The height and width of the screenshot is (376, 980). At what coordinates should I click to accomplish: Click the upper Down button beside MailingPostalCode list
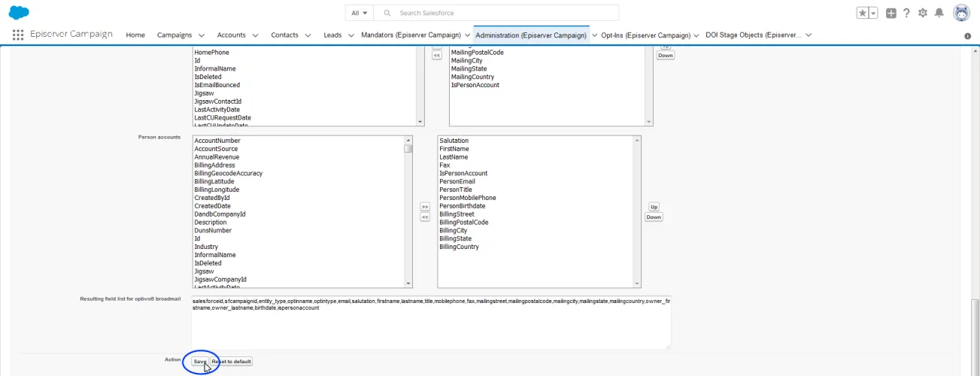(x=666, y=55)
